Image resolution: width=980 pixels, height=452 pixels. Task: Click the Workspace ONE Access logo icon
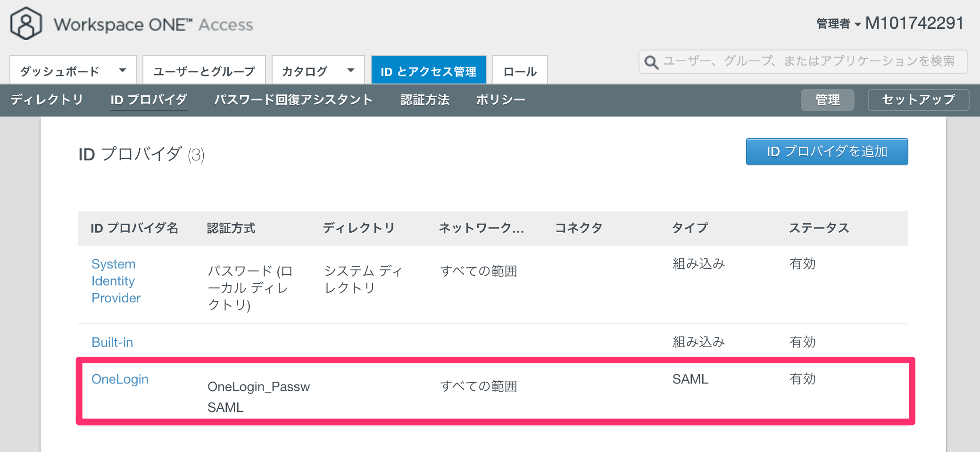click(26, 24)
